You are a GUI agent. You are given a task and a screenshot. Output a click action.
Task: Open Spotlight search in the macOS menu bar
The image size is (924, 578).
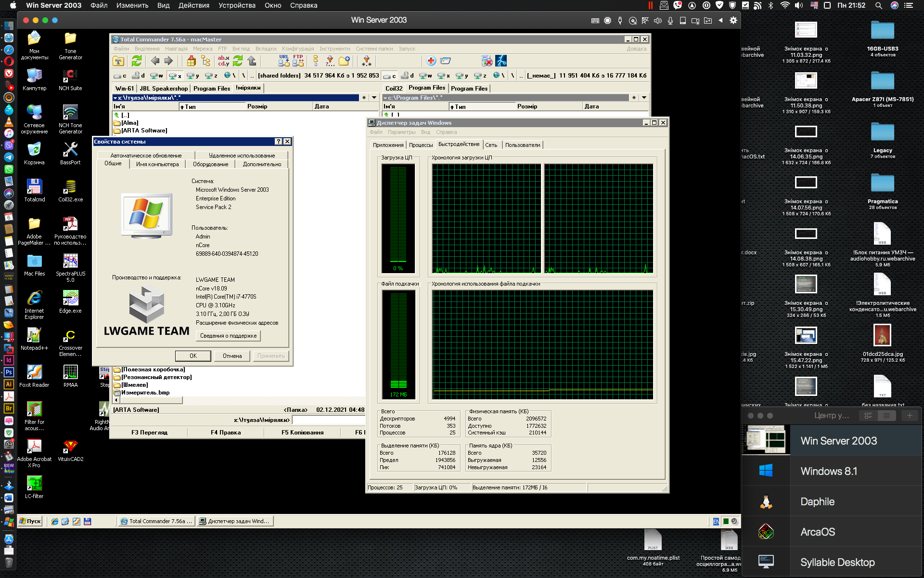(x=879, y=5)
